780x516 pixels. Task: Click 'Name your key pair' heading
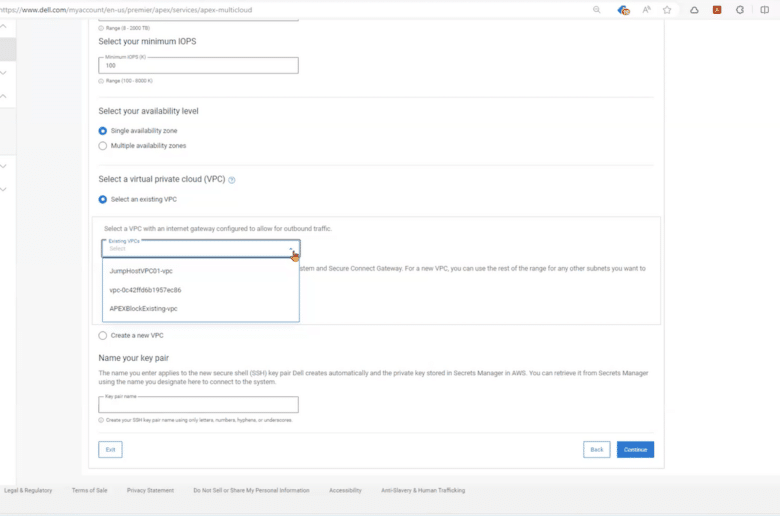pos(133,358)
